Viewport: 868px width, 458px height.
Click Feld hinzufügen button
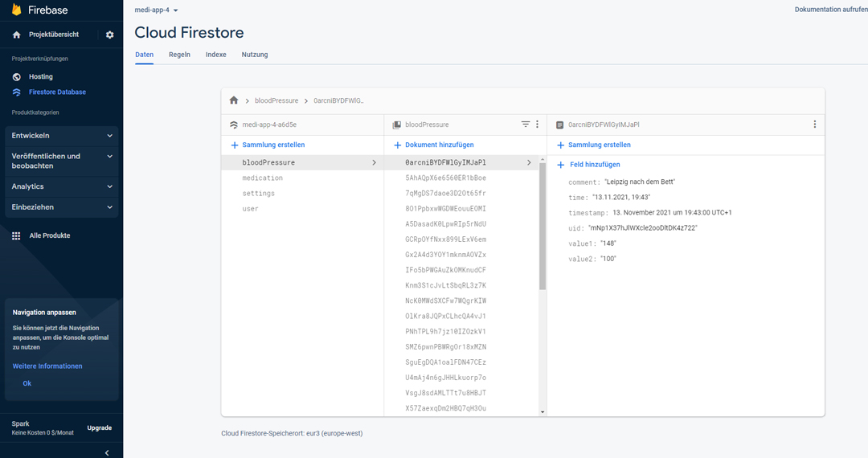click(x=595, y=165)
